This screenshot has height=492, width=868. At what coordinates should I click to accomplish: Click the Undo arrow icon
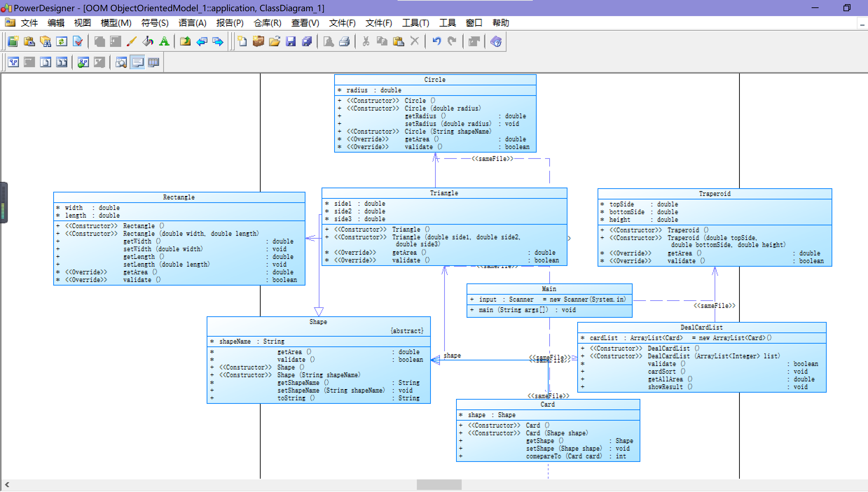[436, 41]
